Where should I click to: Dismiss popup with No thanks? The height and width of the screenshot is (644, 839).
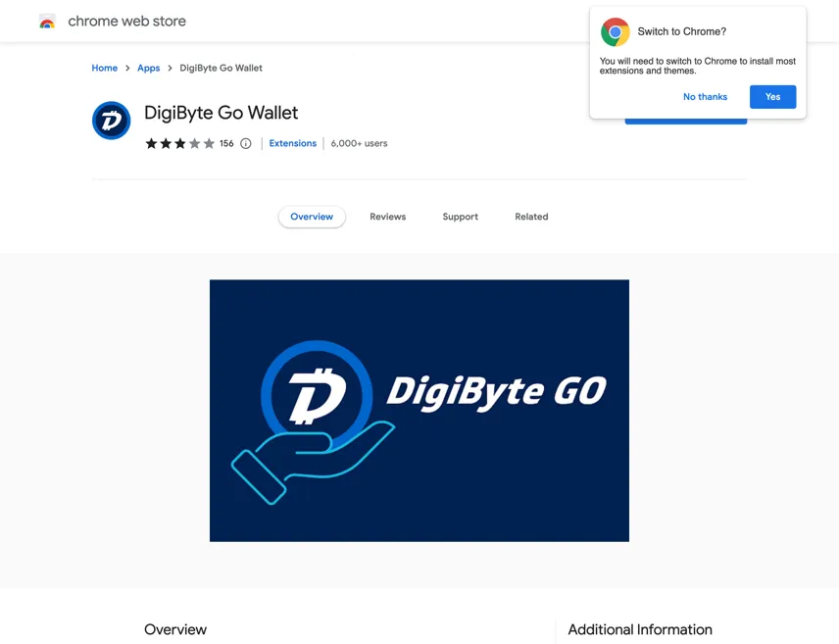click(x=706, y=97)
